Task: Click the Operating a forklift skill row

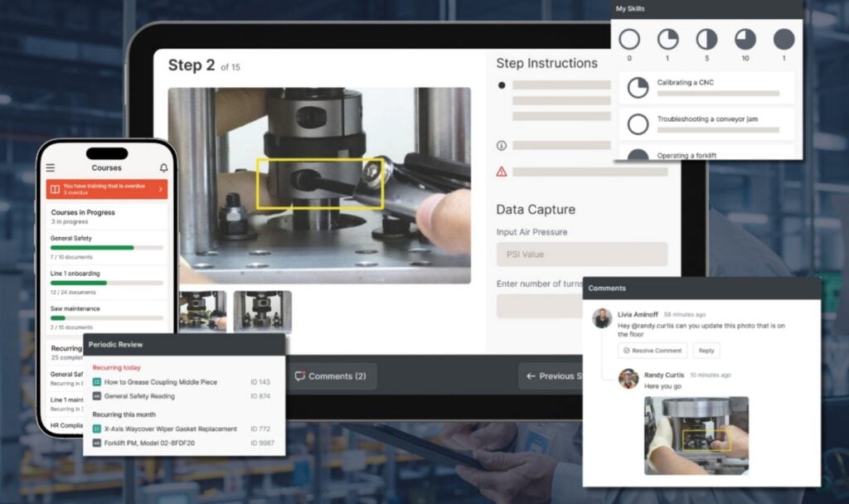Action: [706, 153]
